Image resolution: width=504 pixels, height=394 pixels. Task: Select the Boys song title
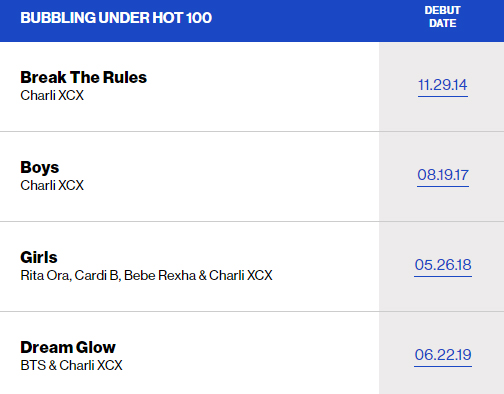click(x=40, y=168)
